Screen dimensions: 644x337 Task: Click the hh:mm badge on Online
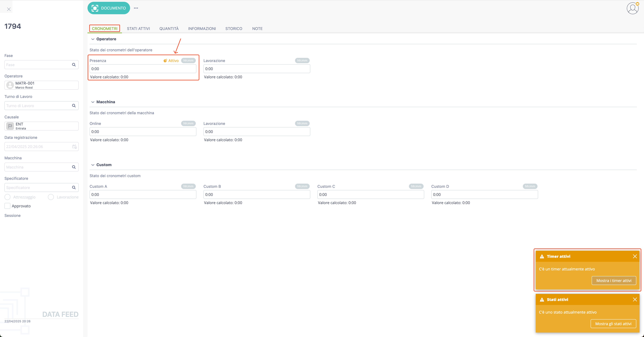[189, 124]
